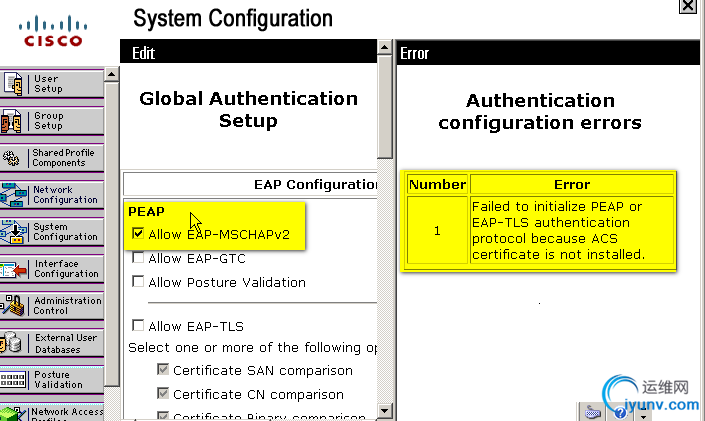705x421 pixels.
Task: Open Administration Control padlock icon
Action: (13, 306)
